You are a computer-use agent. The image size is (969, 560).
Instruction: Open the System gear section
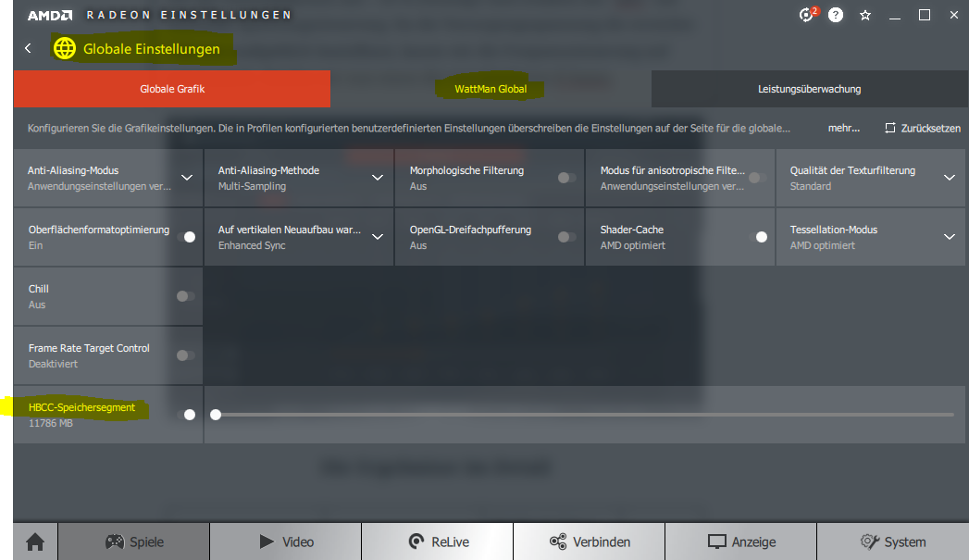[x=892, y=541]
